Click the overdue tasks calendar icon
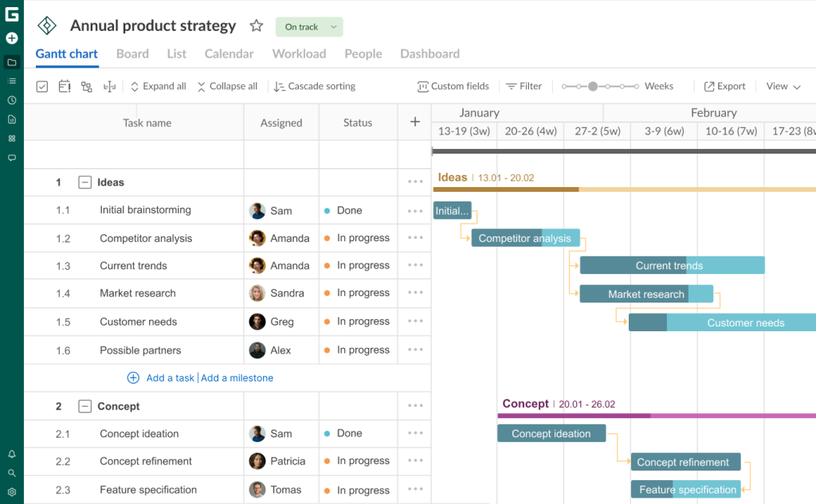Screen dimensions: 816x504 coord(65,86)
